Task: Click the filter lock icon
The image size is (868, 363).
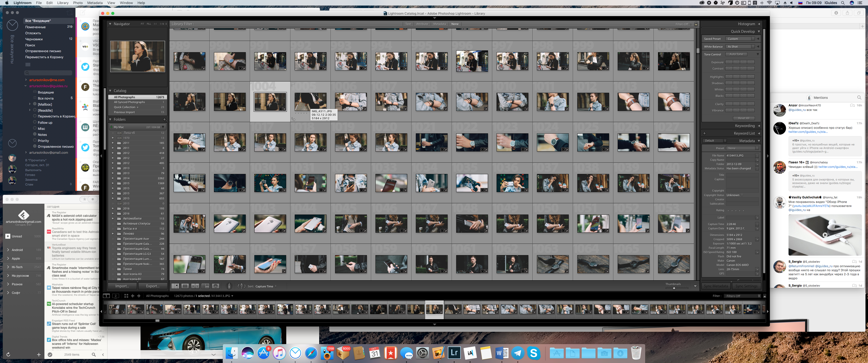Action: [696, 24]
